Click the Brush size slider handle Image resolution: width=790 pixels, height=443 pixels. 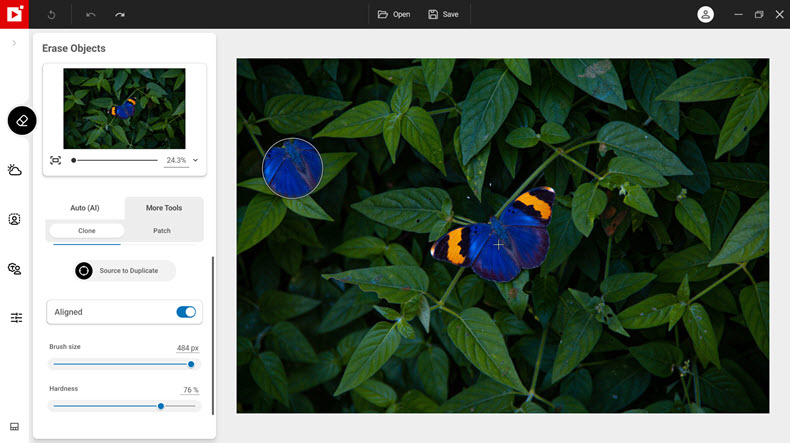[191, 364]
